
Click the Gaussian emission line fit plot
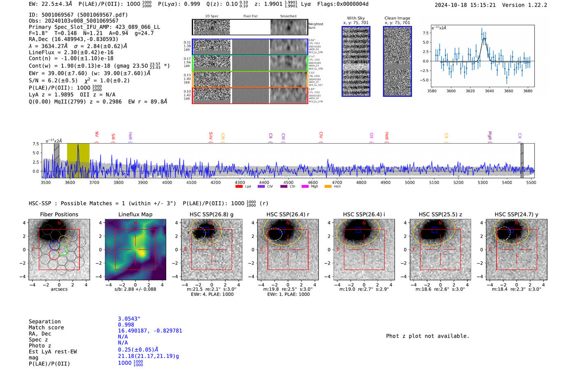pos(482,56)
